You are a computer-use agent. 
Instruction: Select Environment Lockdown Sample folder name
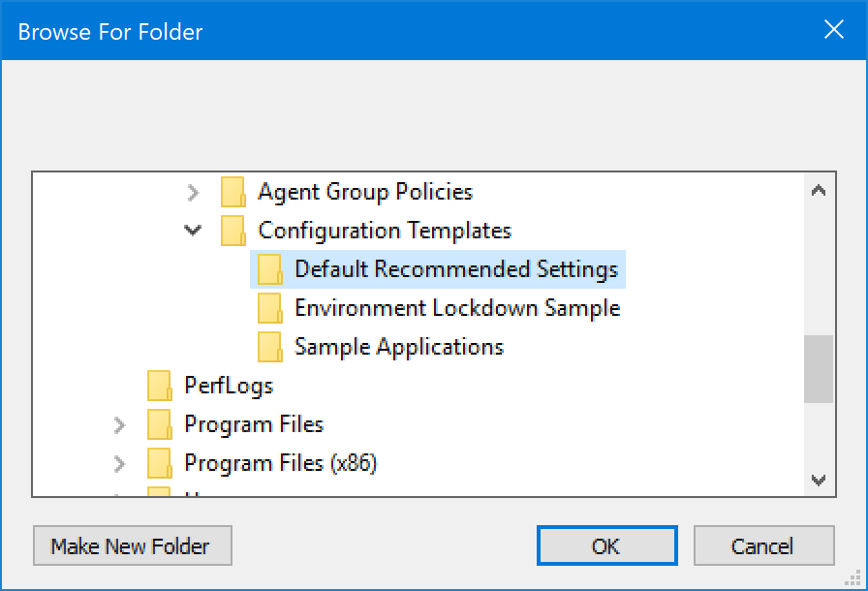click(457, 308)
